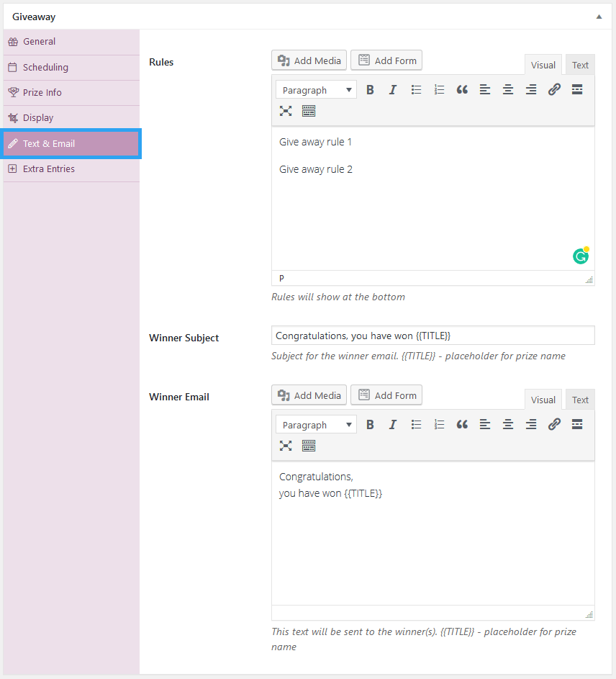Click the Winner Subject input field
The width and height of the screenshot is (616, 679).
pyautogui.click(x=432, y=336)
